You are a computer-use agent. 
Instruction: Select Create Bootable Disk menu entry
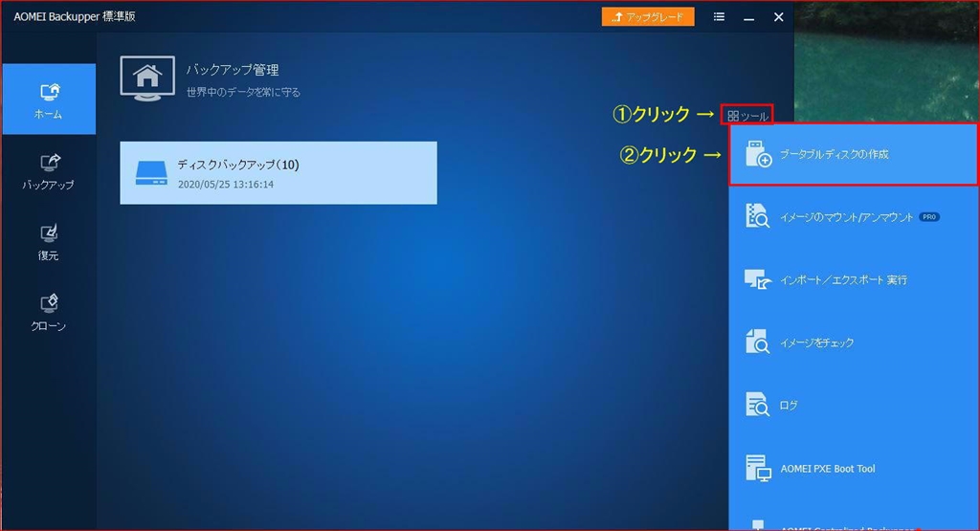coord(853,154)
